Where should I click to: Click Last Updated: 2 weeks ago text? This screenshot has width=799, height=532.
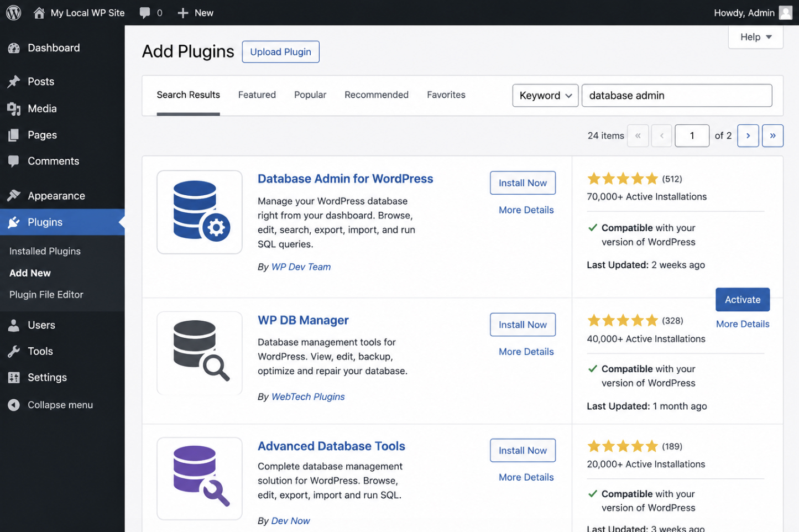pos(646,265)
